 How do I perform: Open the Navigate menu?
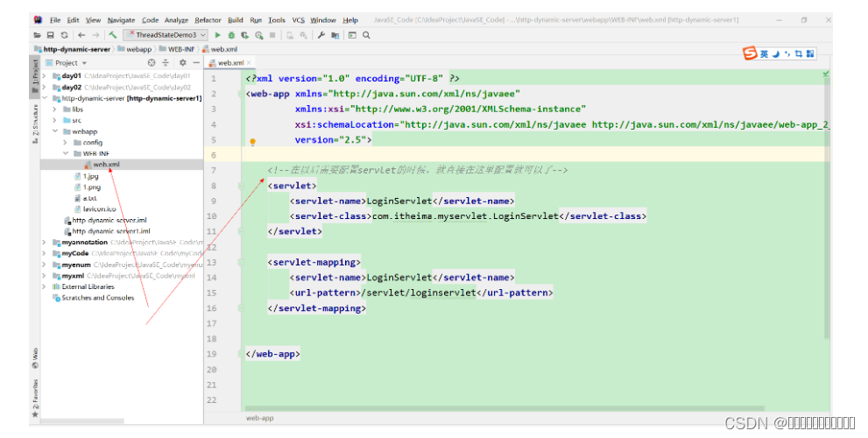(121, 20)
